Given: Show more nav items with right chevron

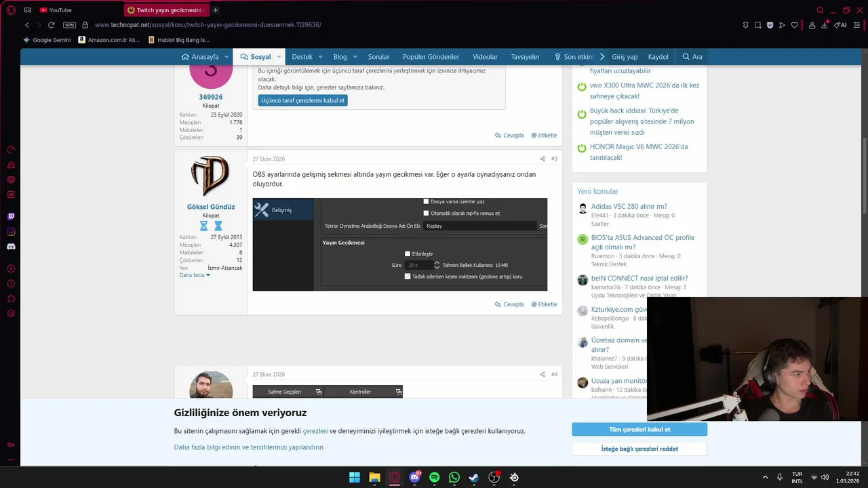Looking at the screenshot, I should (x=601, y=57).
